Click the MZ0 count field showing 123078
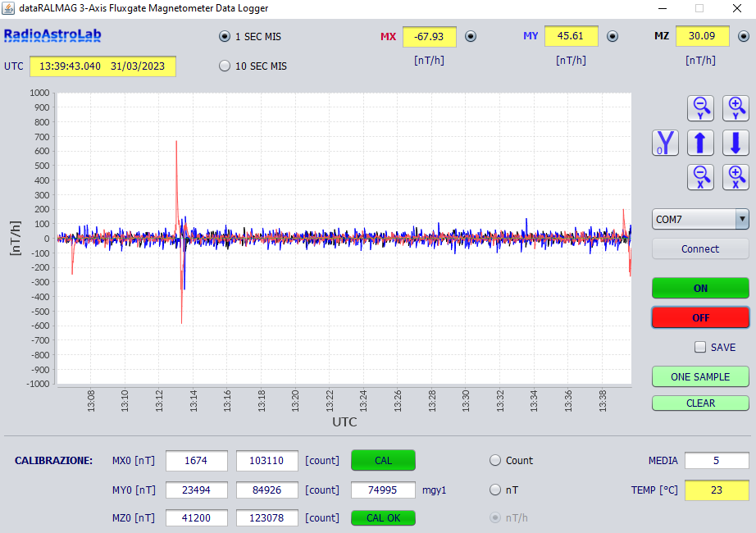 [x=266, y=517]
